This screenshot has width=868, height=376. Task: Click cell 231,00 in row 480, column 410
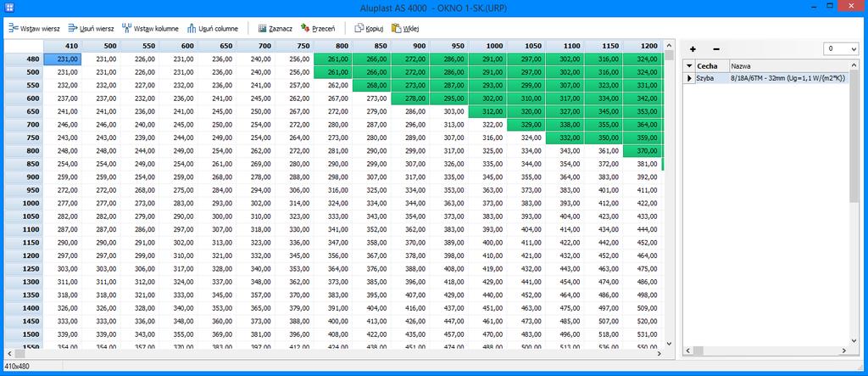click(x=63, y=59)
